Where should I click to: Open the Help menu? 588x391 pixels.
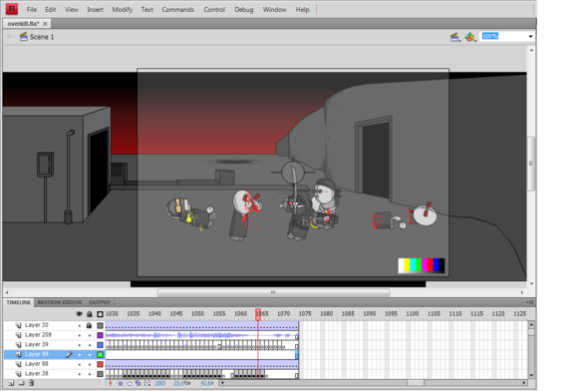point(302,9)
